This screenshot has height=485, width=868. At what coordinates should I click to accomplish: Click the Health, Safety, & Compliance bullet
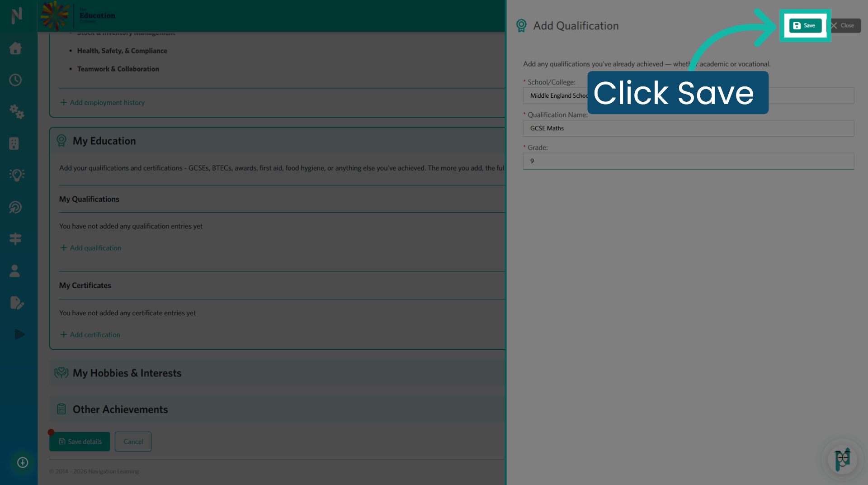122,51
